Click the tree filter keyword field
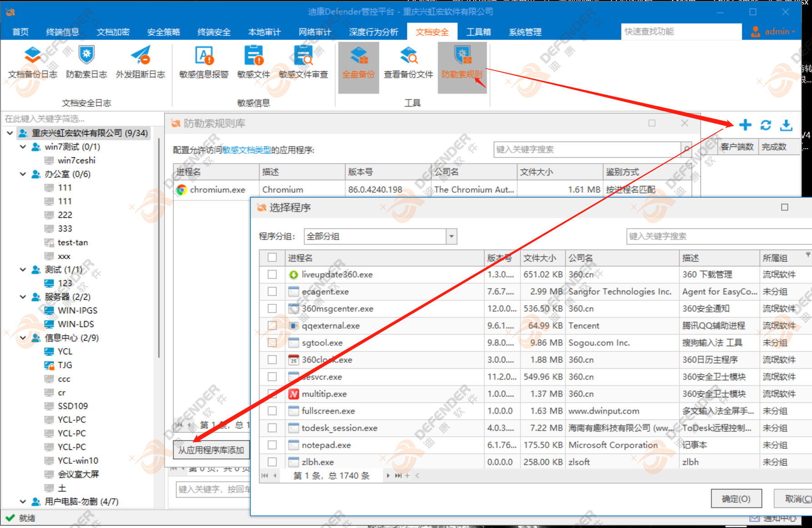 coord(82,119)
